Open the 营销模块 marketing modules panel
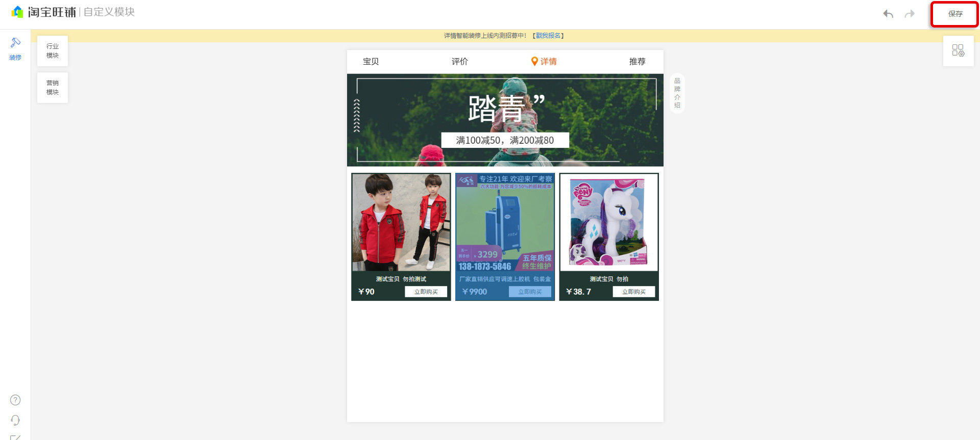This screenshot has width=980, height=440. 53,88
